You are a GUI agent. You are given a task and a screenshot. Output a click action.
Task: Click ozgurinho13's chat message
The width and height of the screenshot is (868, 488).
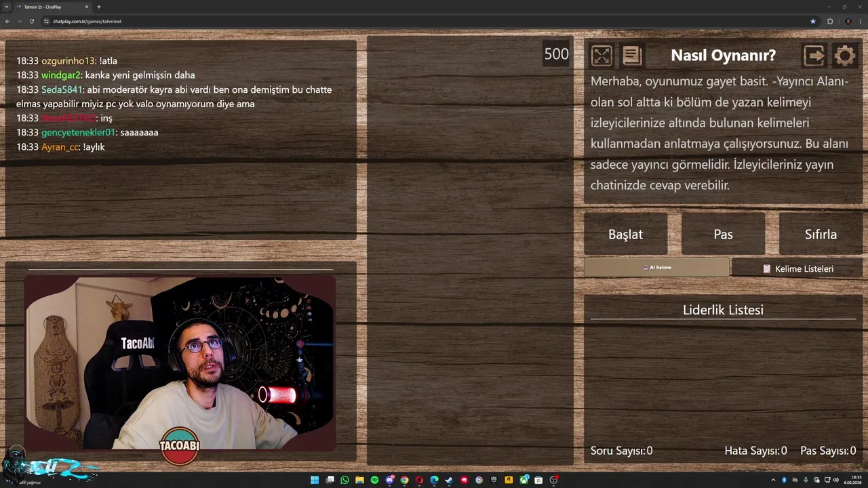click(66, 61)
